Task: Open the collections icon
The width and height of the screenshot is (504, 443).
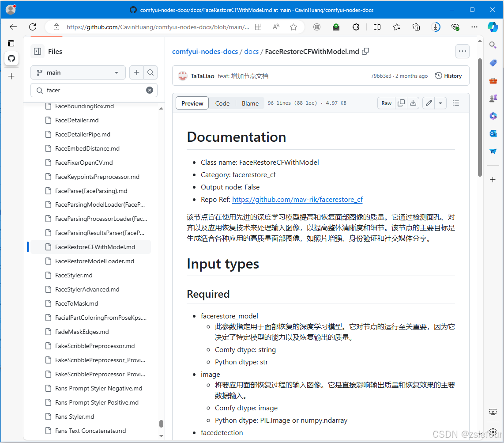Action: click(x=416, y=27)
